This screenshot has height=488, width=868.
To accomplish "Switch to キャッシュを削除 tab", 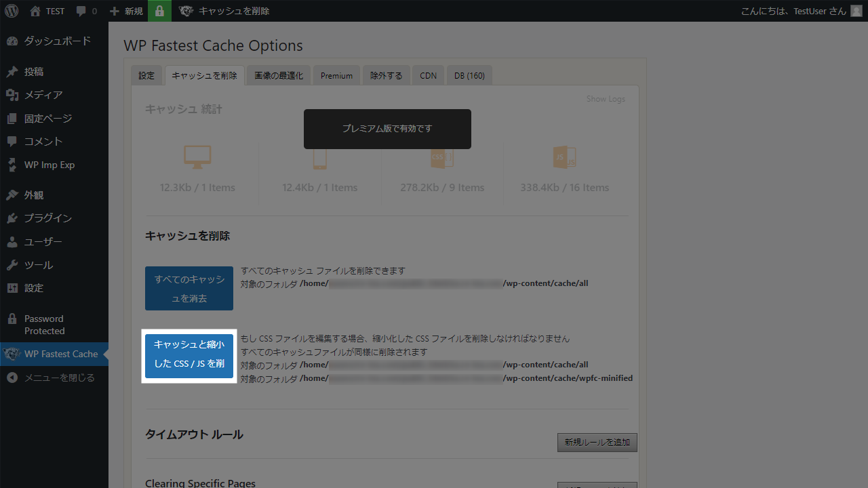I will coord(204,75).
